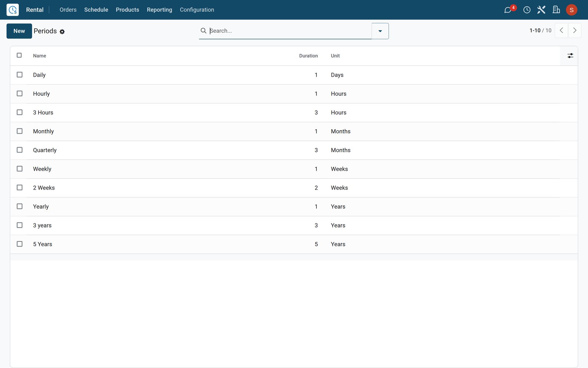The width and height of the screenshot is (588, 368).
Task: Click the Months unit in Quarterly row
Action: (341, 150)
